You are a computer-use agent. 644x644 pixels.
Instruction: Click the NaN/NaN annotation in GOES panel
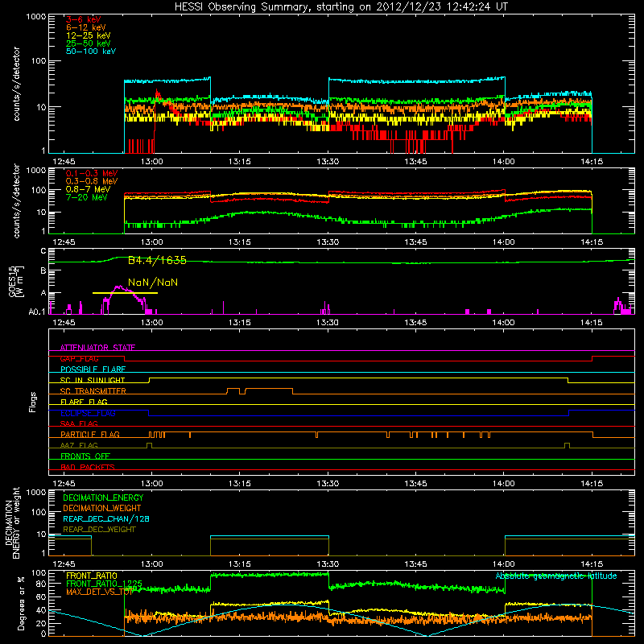tap(153, 283)
